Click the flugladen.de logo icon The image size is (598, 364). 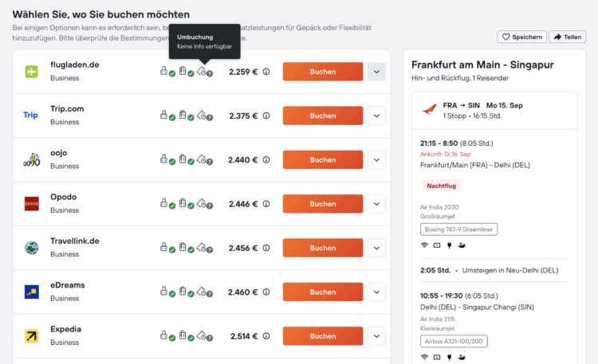[x=32, y=72]
